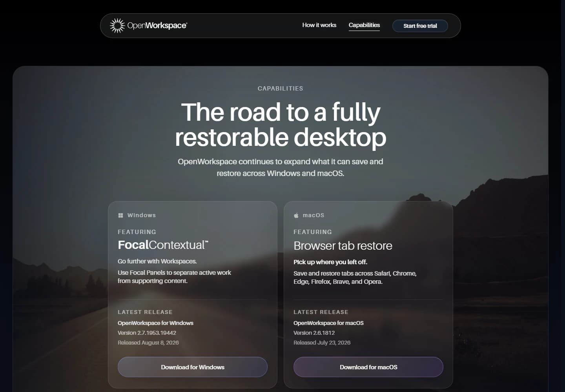565x392 pixels.
Task: Go to the Capabilities nav item
Action: (364, 25)
